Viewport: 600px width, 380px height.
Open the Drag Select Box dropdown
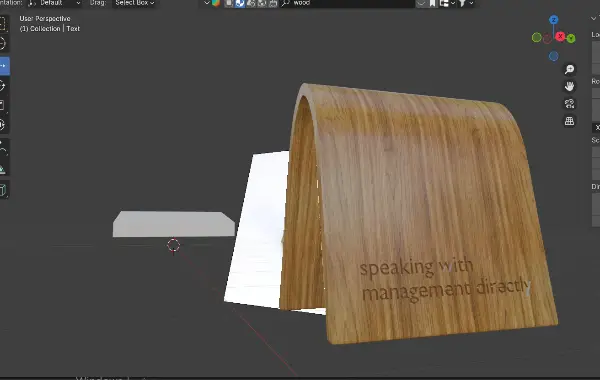coord(135,3)
